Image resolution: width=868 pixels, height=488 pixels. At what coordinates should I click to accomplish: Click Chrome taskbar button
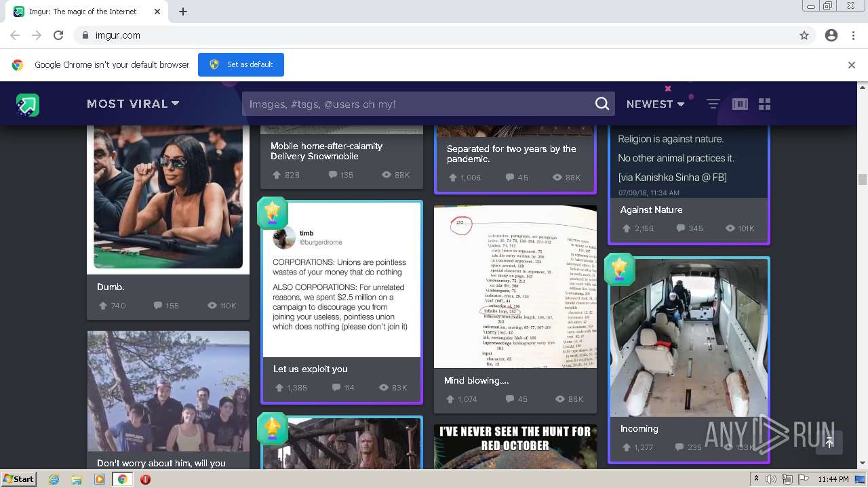point(122,479)
